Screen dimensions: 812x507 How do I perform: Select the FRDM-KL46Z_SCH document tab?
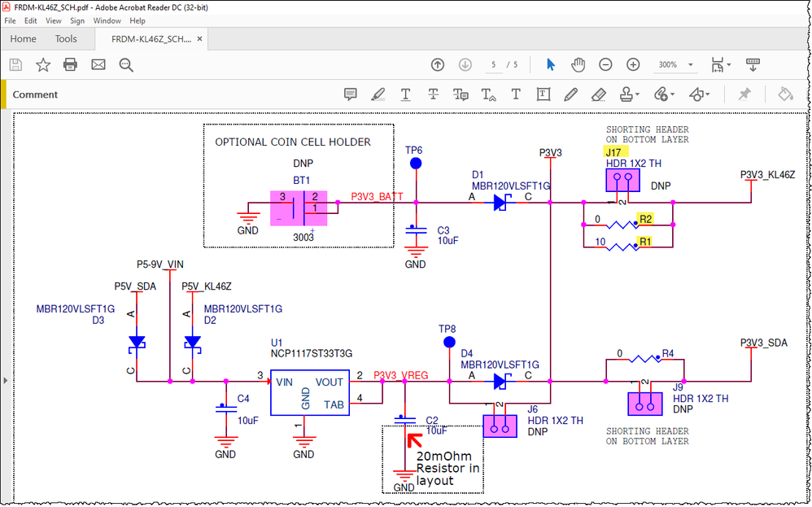pyautogui.click(x=151, y=39)
